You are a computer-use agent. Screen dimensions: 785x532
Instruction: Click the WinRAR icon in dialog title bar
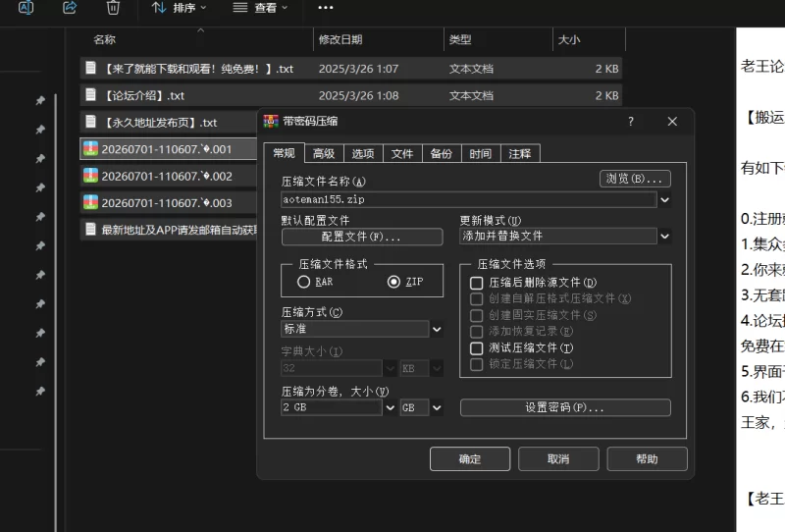271,122
